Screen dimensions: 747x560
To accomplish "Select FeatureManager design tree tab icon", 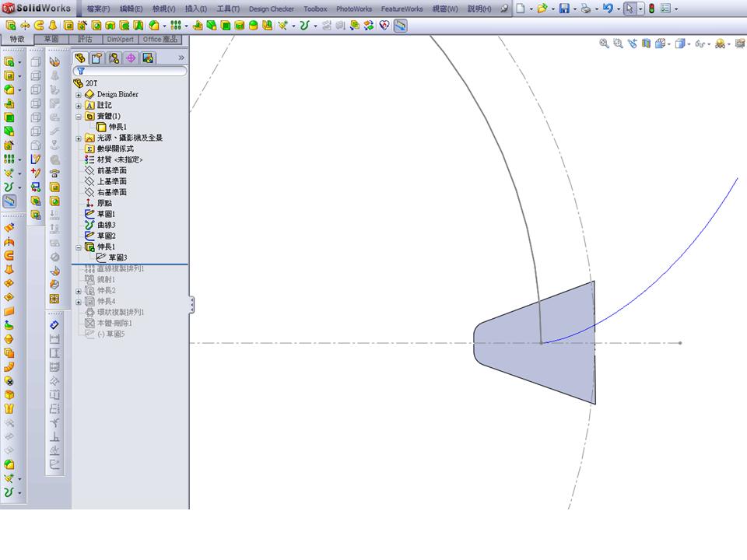I will (80, 58).
